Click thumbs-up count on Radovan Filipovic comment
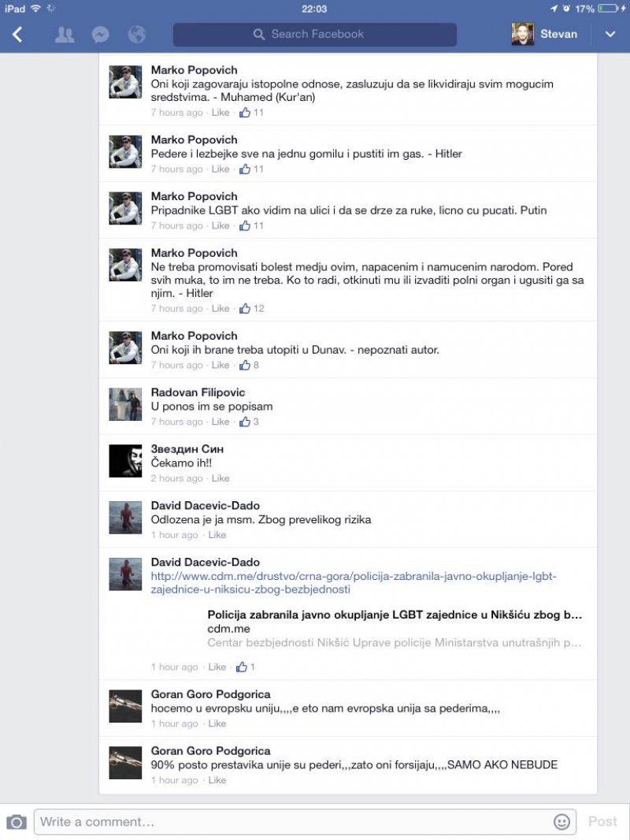The image size is (630, 840). point(249,422)
